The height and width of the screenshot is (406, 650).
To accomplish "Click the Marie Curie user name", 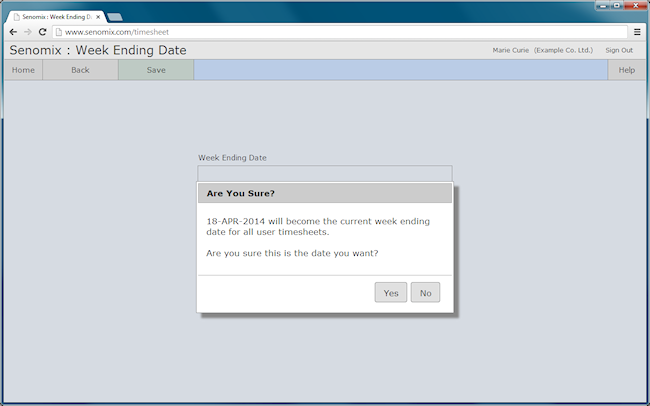I will coord(511,50).
